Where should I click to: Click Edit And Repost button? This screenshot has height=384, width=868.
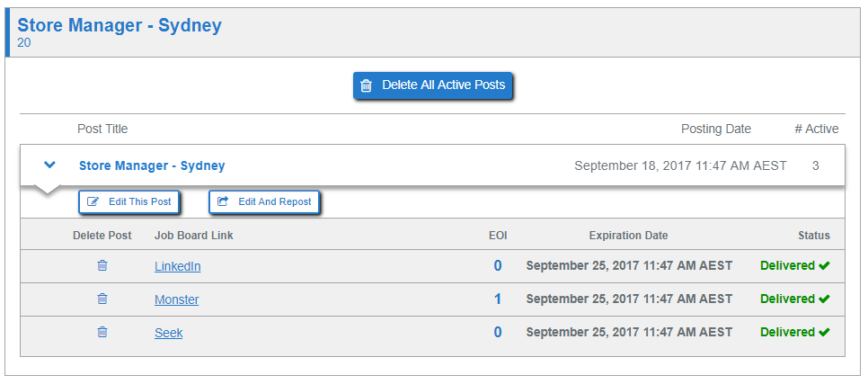[x=264, y=202]
